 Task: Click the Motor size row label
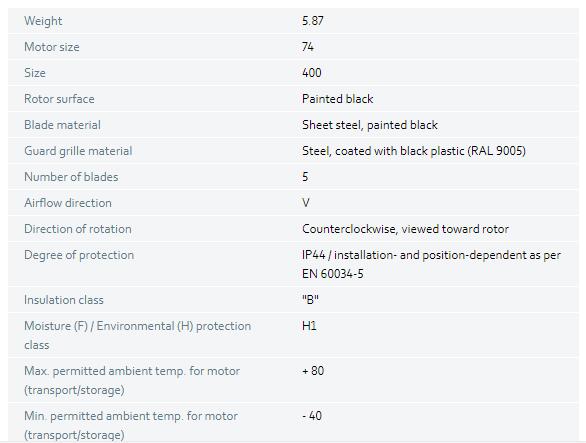point(52,47)
